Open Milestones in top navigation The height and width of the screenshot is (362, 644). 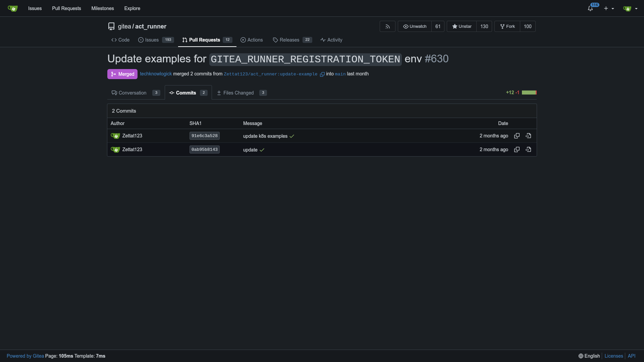point(103,8)
